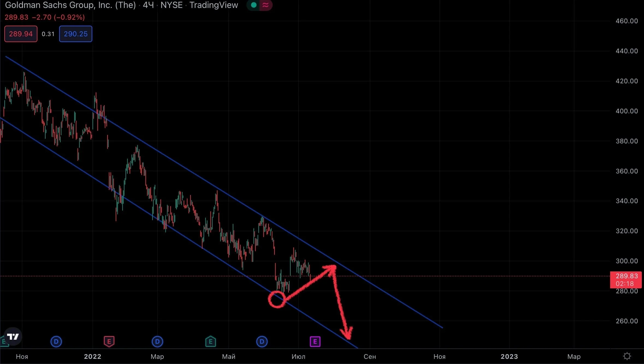Select the current price label 289.83
Viewport: 644px width, 364px height.
click(627, 276)
